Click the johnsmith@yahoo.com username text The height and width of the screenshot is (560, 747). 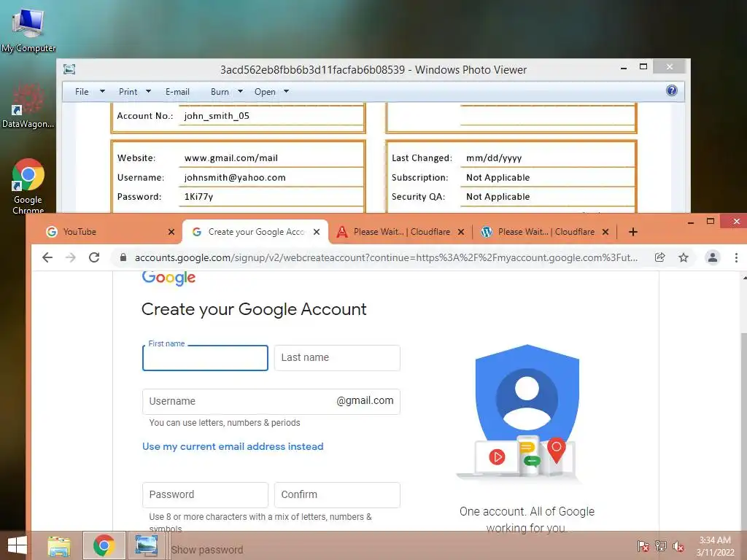click(x=235, y=178)
